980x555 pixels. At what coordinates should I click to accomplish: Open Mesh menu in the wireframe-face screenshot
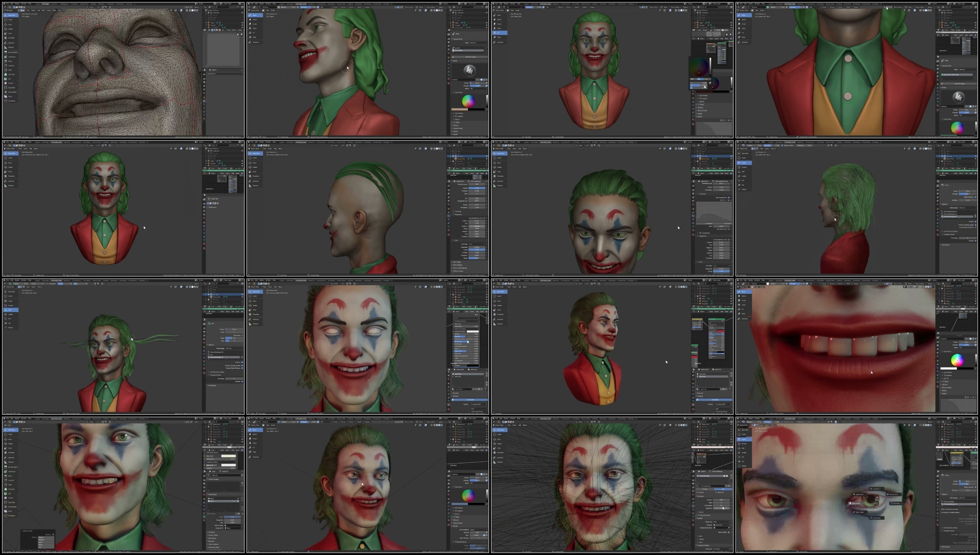[x=44, y=11]
